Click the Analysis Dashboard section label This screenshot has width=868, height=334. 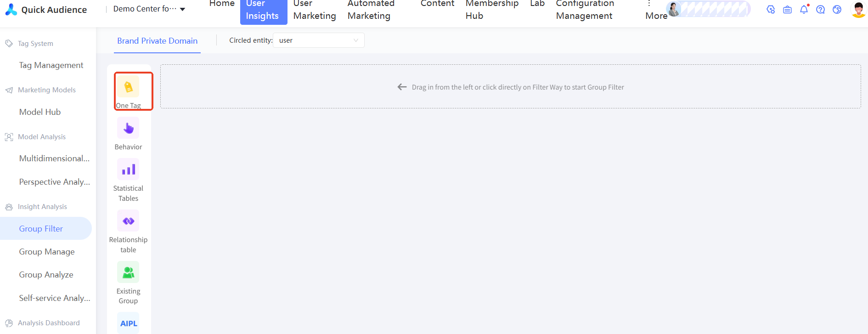49,323
